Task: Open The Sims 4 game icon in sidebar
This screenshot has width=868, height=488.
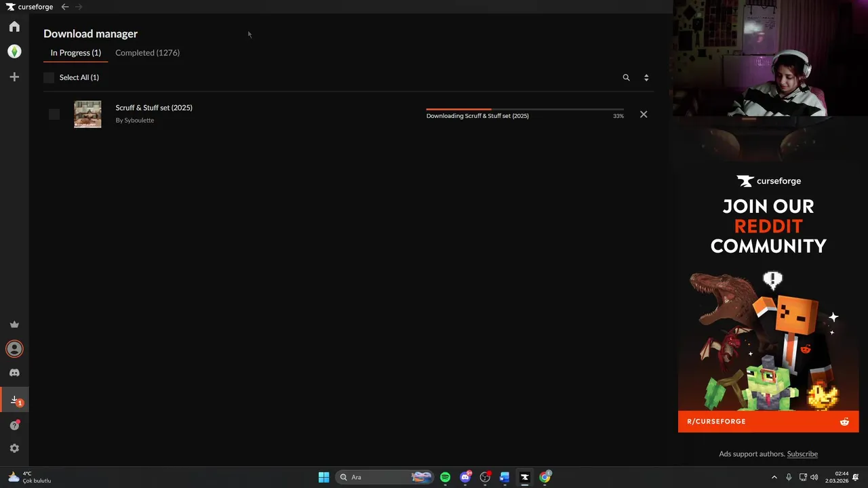Action: point(14,52)
